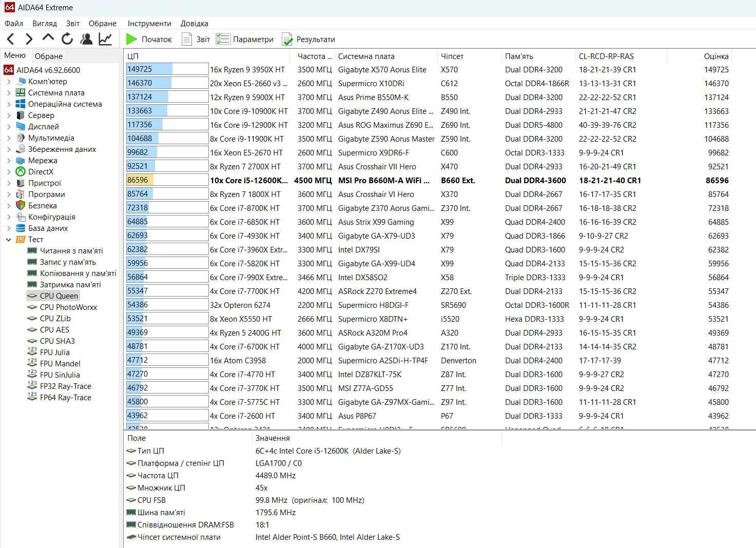Go forward with the right arrow toolbar icon
756x548 pixels.
29,39
